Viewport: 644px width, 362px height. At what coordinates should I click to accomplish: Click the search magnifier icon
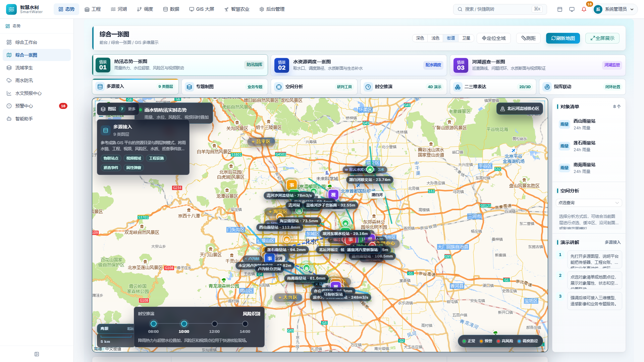coord(460,9)
